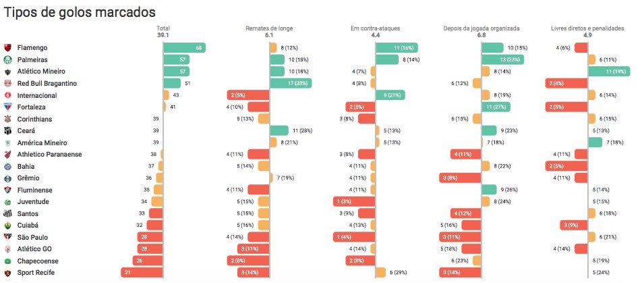
Task: Click the Sport Recife crest icon
Action: pos(8,273)
